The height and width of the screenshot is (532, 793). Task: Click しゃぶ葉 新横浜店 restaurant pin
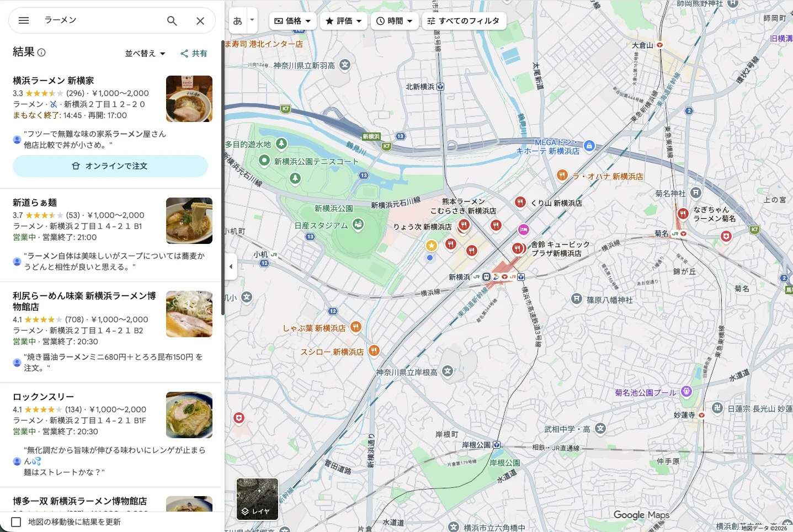tap(356, 327)
